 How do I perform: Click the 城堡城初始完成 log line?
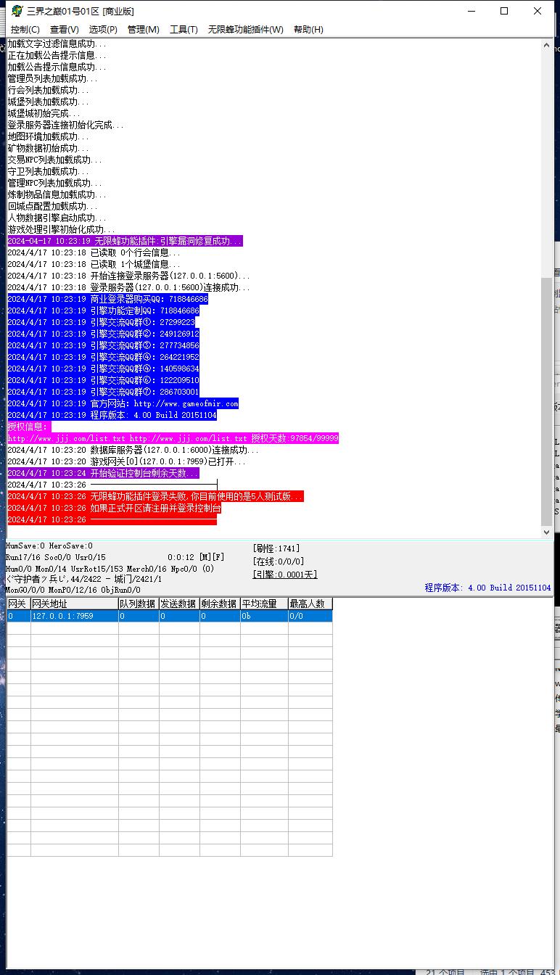coord(44,113)
